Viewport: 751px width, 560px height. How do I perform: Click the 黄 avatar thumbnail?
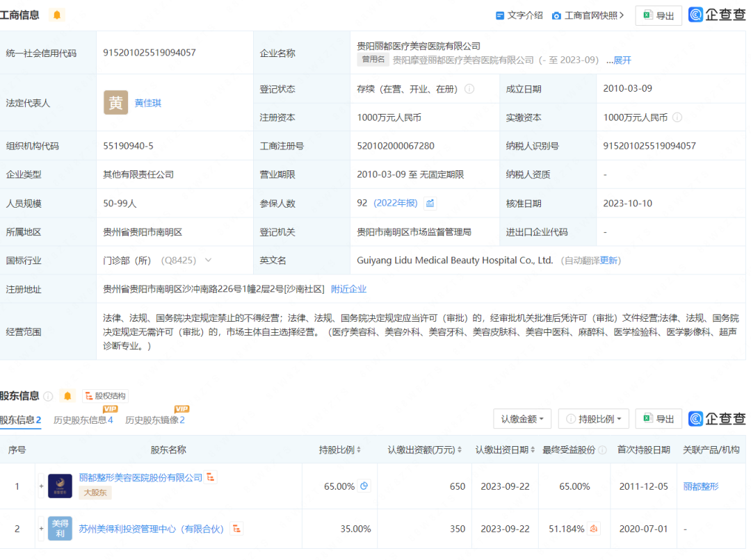tap(115, 102)
